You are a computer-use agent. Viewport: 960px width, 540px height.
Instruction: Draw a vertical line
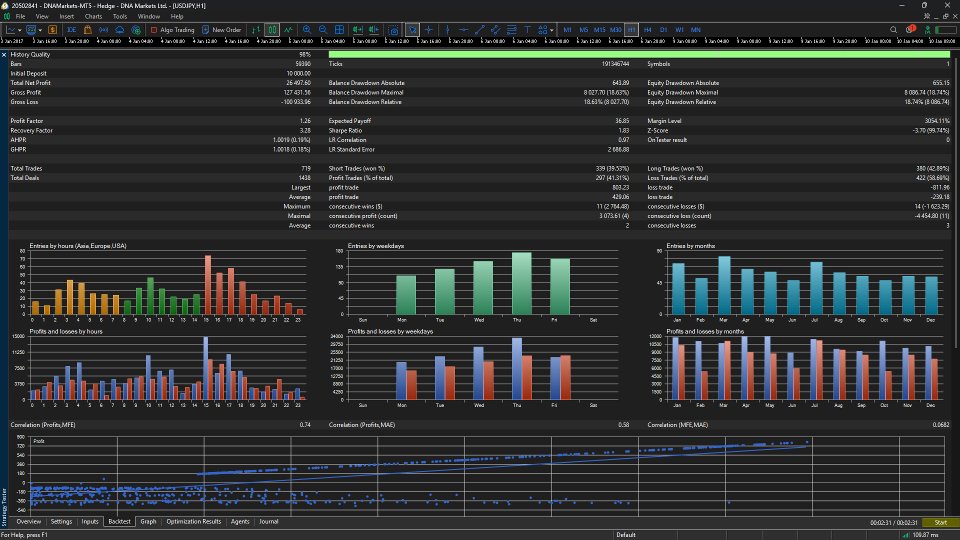coord(448,29)
